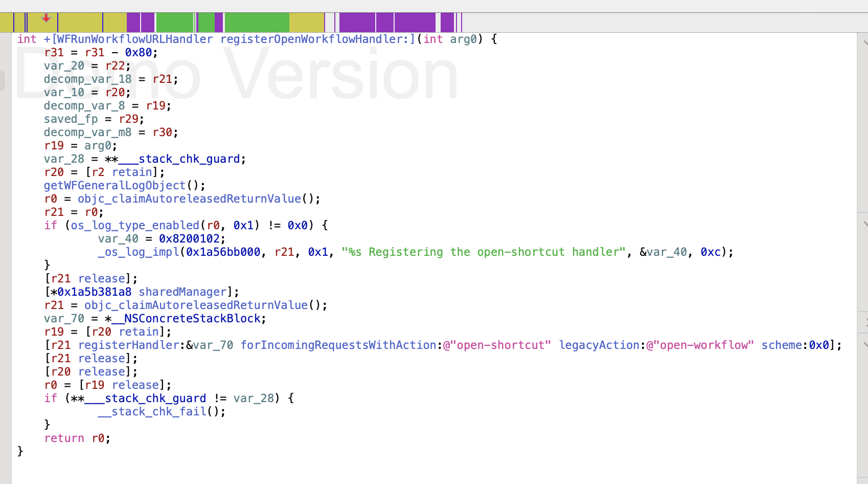Click the line 'var_10 = r20;'
Image resolution: width=868 pixels, height=484 pixels.
(87, 93)
